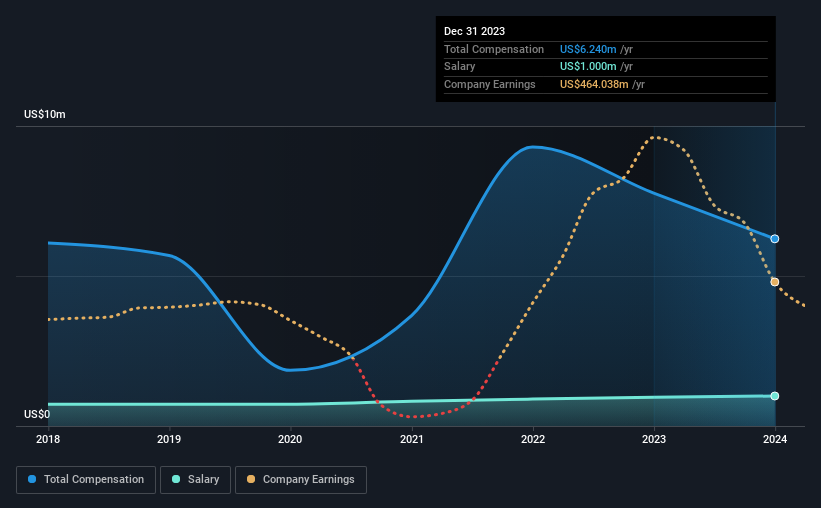Select the 2021 x-axis label
This screenshot has height=508, width=821.
[x=412, y=439]
